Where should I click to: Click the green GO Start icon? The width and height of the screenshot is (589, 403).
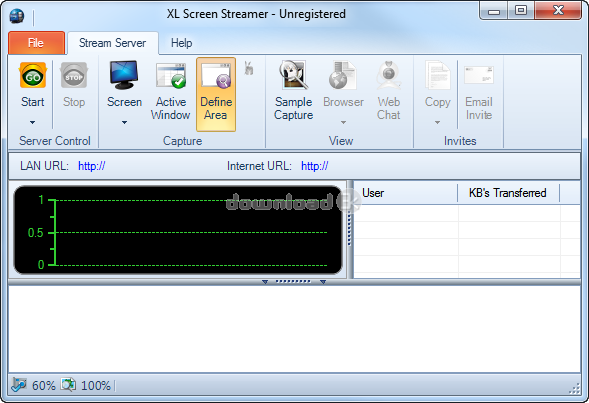tap(33, 75)
